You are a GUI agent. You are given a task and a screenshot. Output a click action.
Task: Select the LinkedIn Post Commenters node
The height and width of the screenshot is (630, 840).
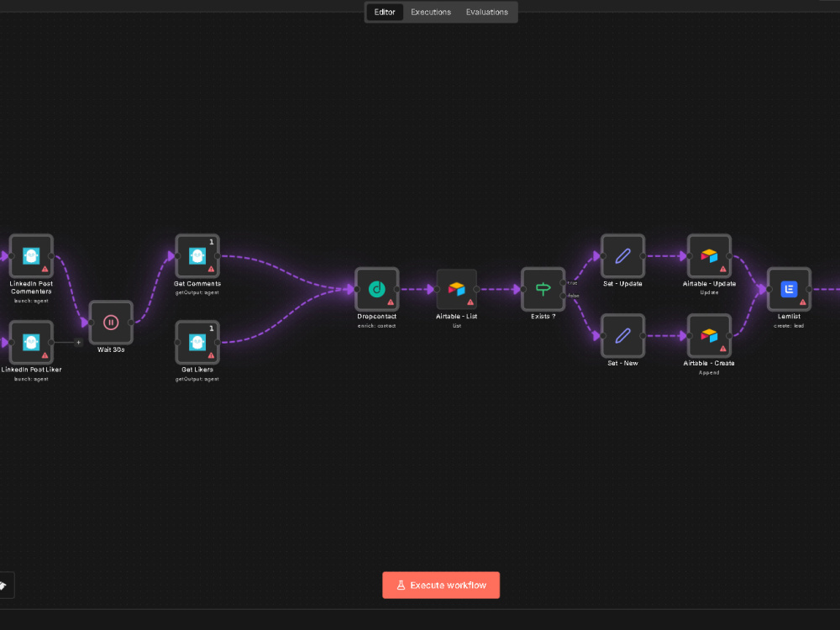(x=31, y=256)
